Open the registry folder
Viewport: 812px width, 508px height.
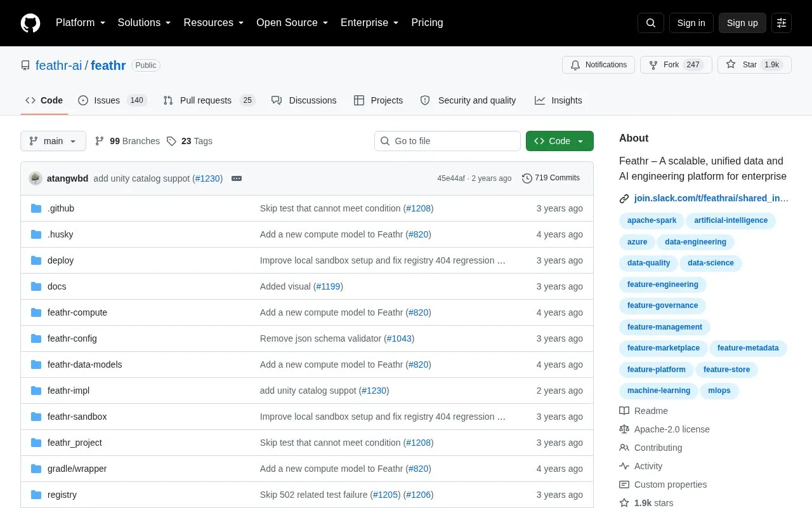coord(62,495)
